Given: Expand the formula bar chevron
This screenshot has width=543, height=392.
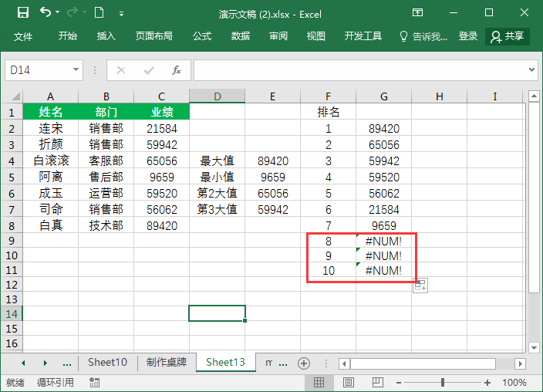Looking at the screenshot, I should click(x=531, y=69).
